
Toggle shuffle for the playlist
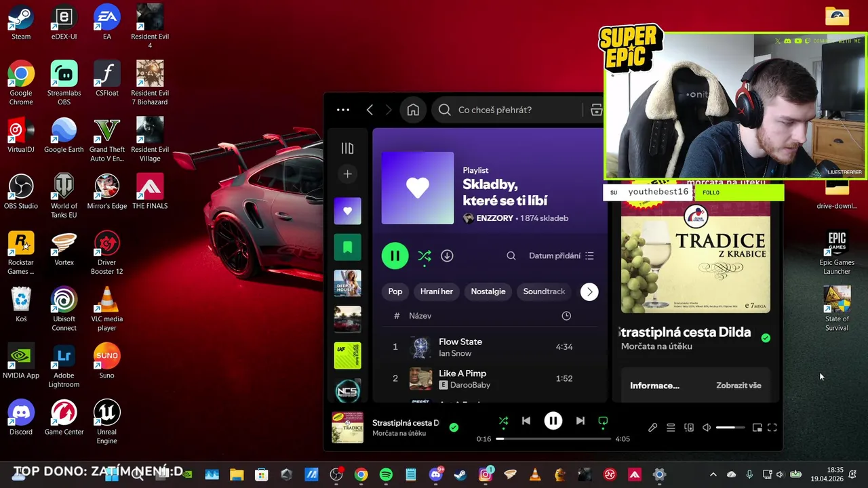click(425, 256)
